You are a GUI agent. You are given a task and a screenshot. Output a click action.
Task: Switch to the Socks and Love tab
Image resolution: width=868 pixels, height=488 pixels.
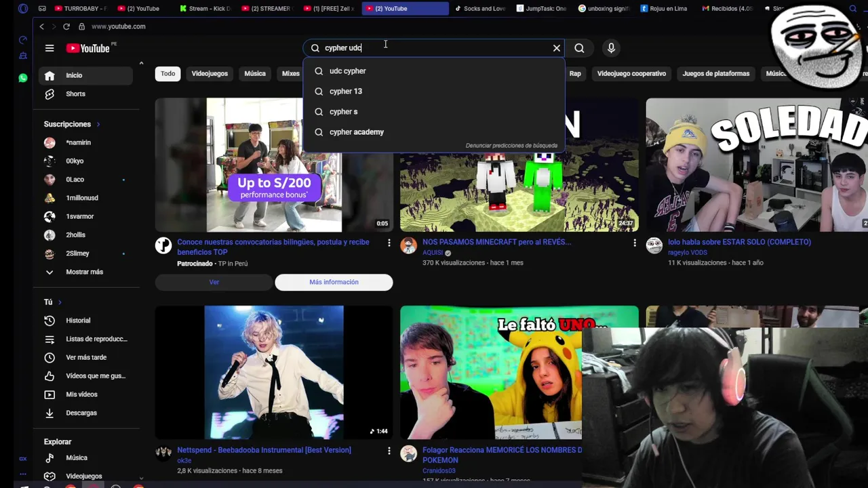click(480, 9)
